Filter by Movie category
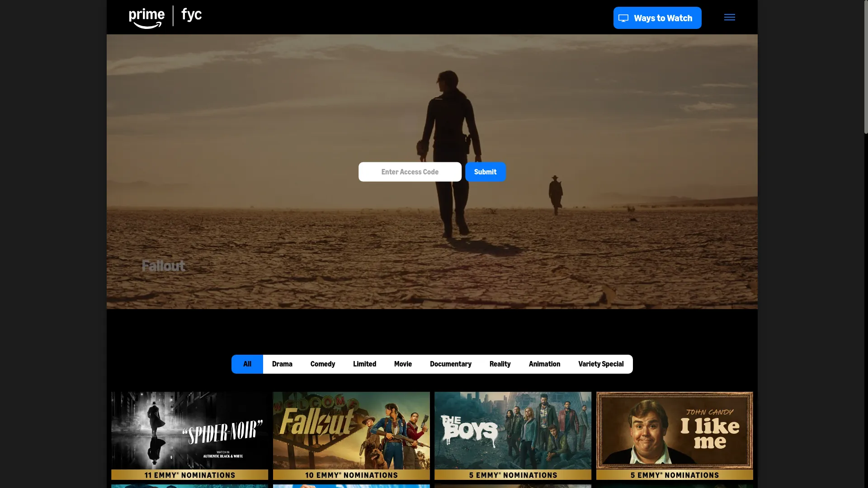 coord(403,364)
